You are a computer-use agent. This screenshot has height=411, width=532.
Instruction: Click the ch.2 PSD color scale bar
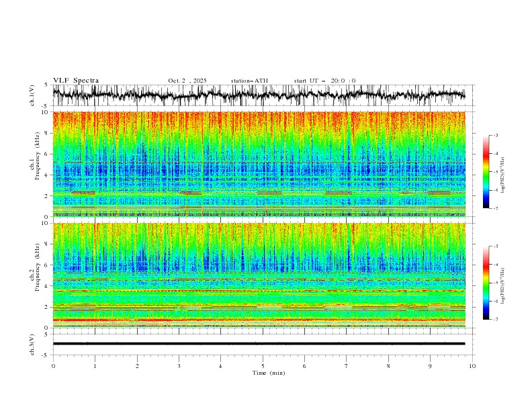[486, 283]
